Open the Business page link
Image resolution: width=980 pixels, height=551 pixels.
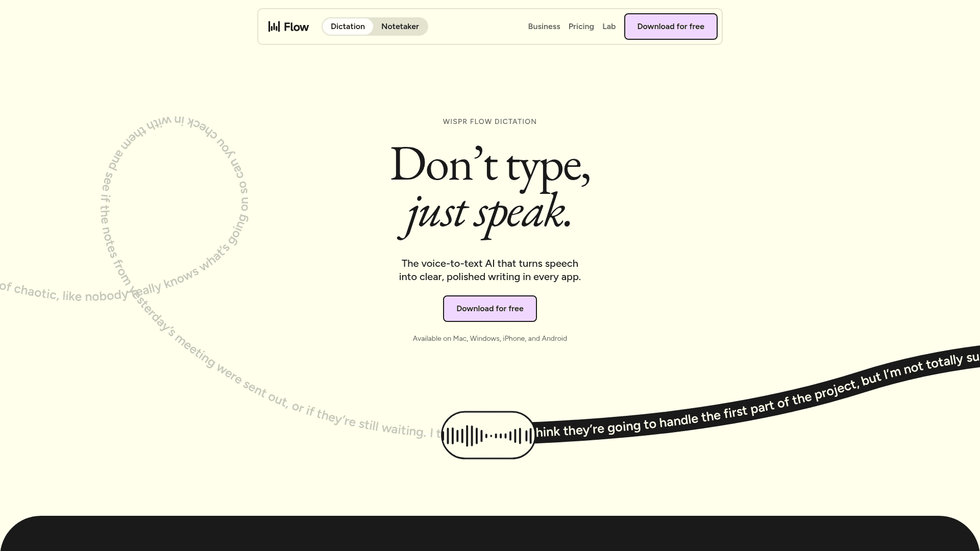click(x=544, y=27)
